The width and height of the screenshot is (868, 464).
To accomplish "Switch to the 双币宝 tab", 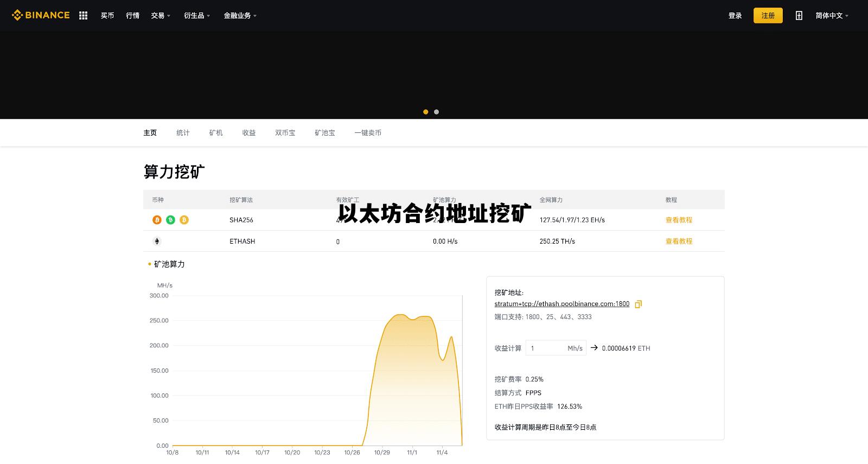I will click(285, 132).
